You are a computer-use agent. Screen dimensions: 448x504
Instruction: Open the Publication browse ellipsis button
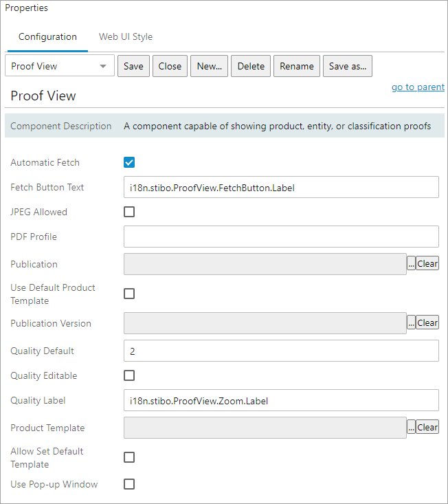(411, 263)
